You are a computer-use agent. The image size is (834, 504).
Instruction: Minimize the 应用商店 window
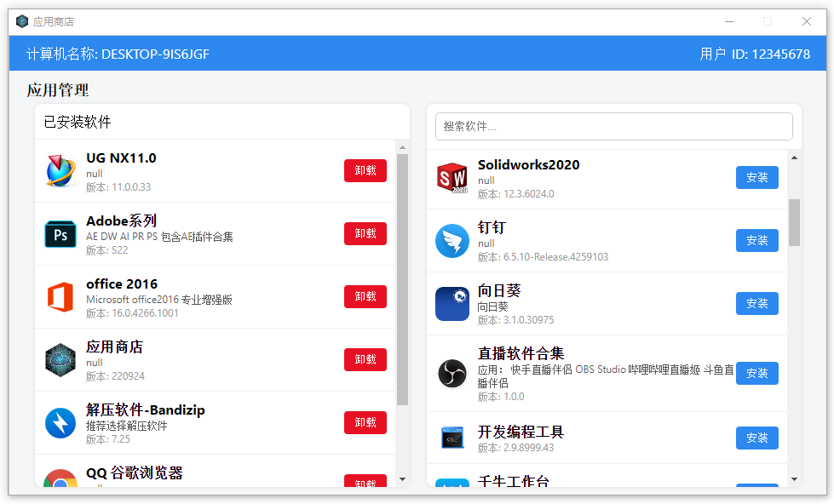pyautogui.click(x=729, y=21)
